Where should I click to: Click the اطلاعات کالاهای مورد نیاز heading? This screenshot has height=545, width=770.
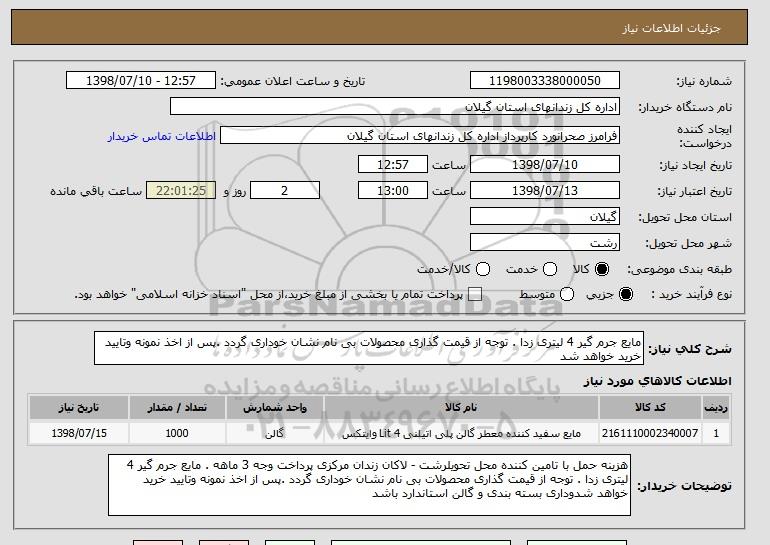point(657,381)
